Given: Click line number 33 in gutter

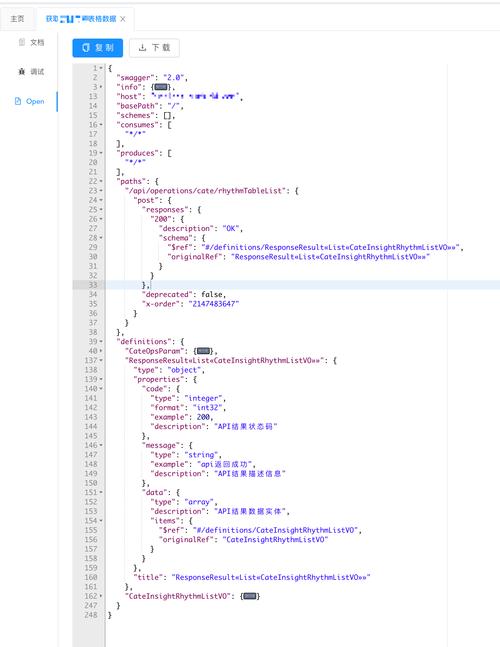Looking at the screenshot, I should (x=93, y=285).
